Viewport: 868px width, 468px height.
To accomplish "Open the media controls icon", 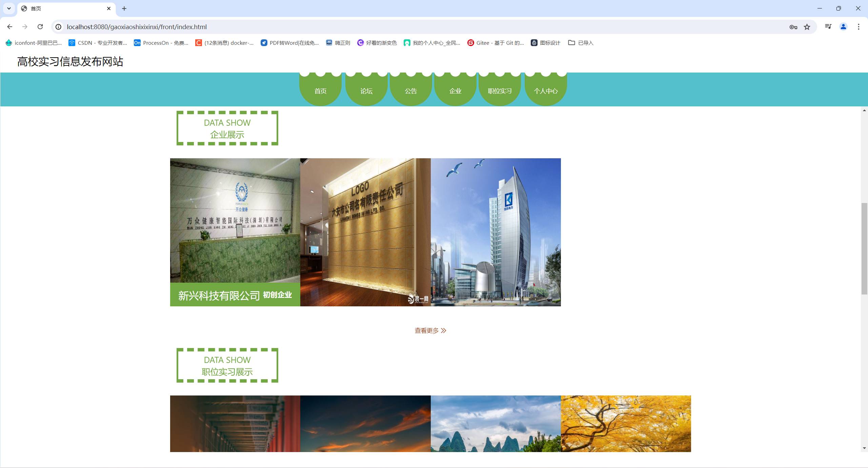I will (828, 27).
